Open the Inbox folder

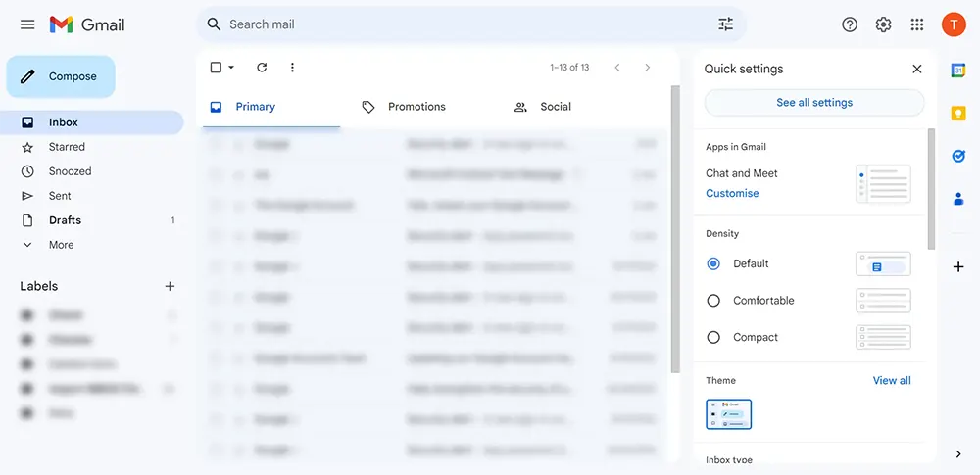(x=92, y=122)
